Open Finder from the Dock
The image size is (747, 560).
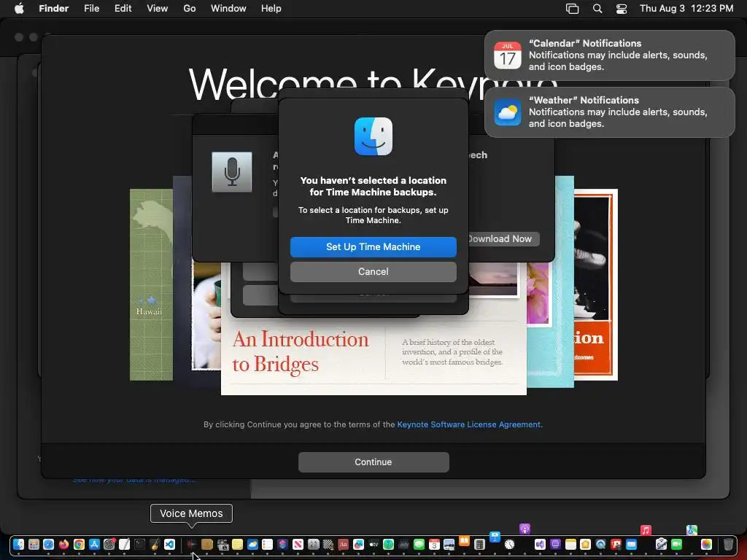pyautogui.click(x=18, y=544)
